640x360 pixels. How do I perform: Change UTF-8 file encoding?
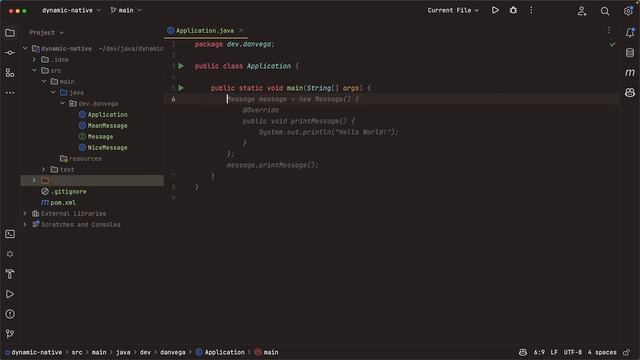pos(573,352)
